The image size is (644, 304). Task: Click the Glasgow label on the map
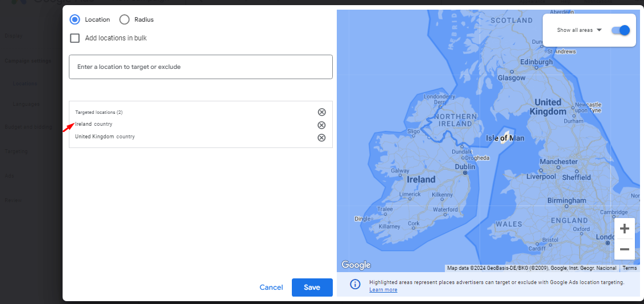511,77
